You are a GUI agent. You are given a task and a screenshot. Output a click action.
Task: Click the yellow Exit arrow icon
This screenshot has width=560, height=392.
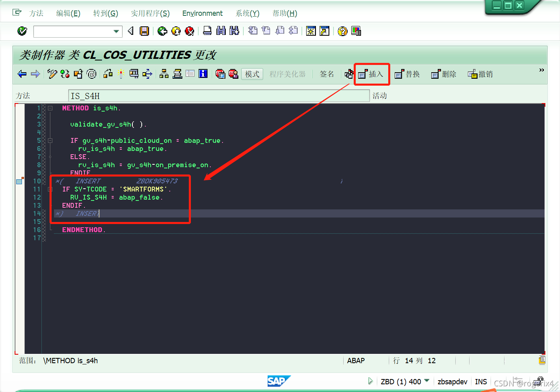coord(176,31)
